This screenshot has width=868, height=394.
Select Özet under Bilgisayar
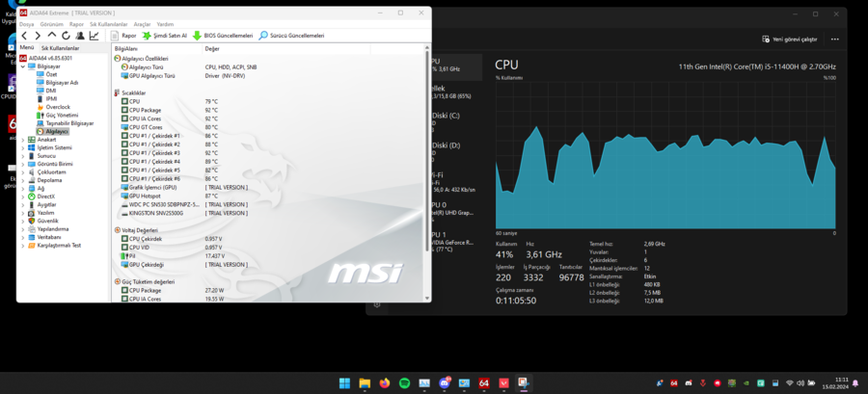(x=51, y=74)
